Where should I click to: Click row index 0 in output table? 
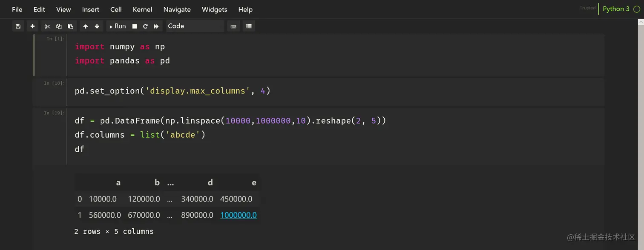80,199
